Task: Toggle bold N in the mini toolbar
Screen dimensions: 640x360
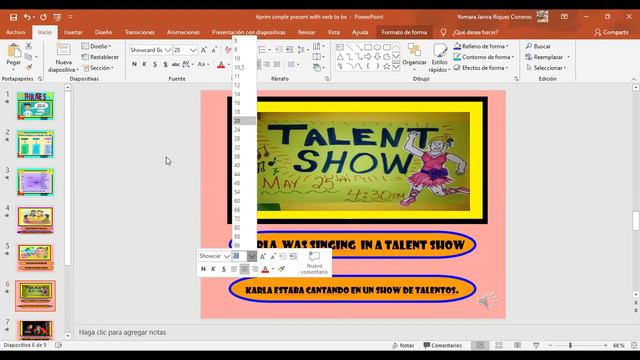Action: pos(203,269)
